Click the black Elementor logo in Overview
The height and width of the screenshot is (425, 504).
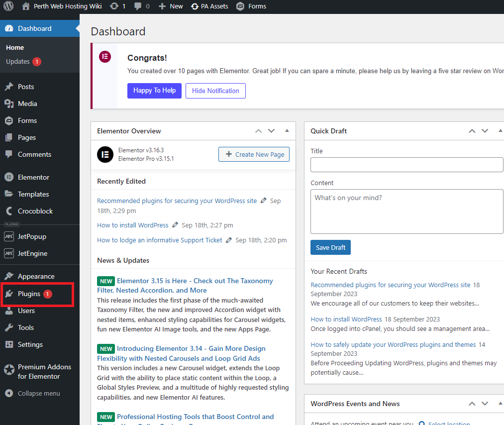(x=105, y=155)
